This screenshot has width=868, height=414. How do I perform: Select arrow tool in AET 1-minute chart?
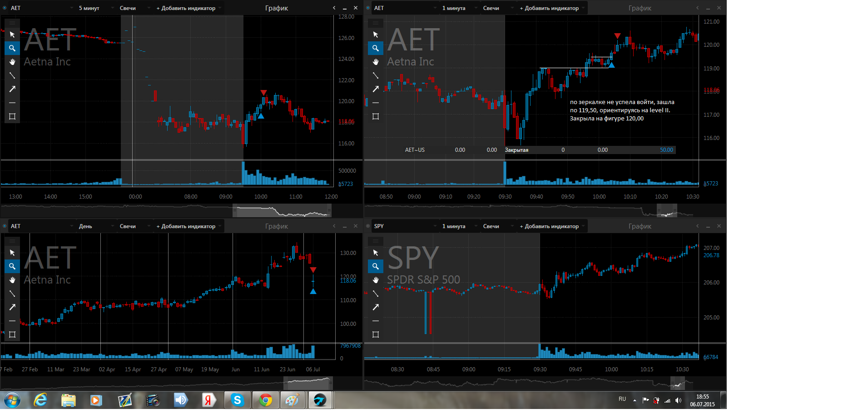tap(376, 89)
